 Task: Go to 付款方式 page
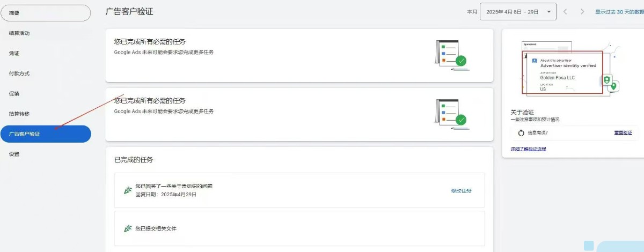19,73
